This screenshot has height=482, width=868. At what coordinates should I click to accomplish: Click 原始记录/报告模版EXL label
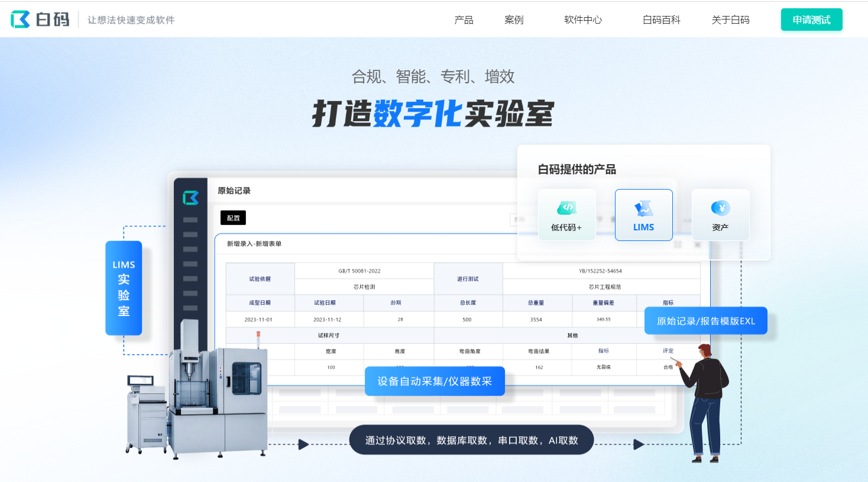coord(706,321)
